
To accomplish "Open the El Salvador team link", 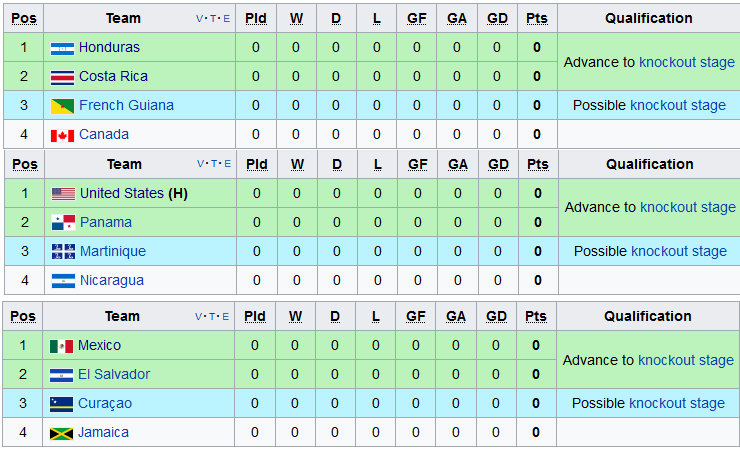I will coord(114,374).
